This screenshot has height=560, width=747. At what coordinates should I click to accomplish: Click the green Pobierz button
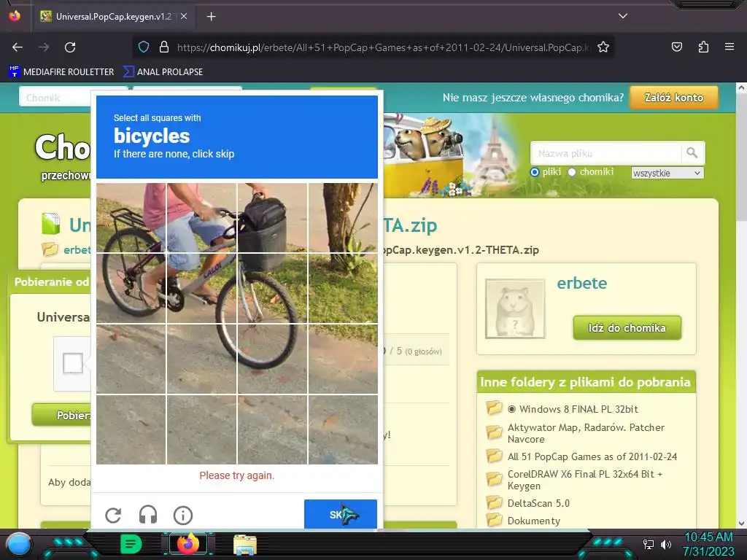click(61, 415)
